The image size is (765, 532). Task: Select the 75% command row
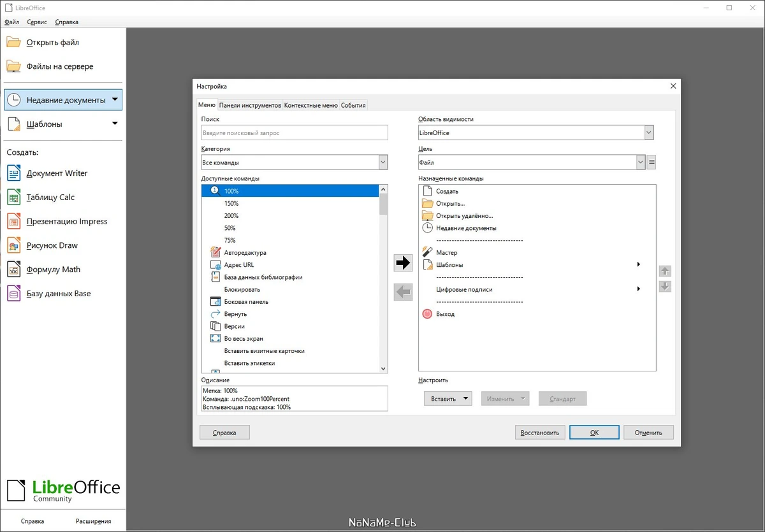click(x=290, y=240)
